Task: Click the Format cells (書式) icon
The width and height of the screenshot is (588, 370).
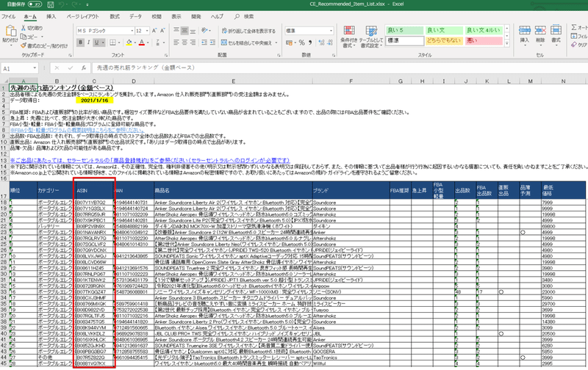Action: 556,31
